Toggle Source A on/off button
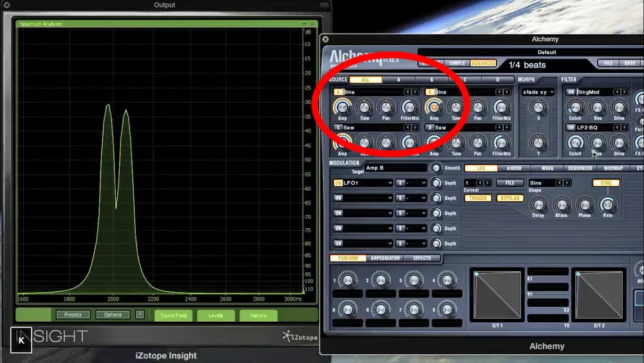The height and width of the screenshot is (363, 644). click(338, 92)
